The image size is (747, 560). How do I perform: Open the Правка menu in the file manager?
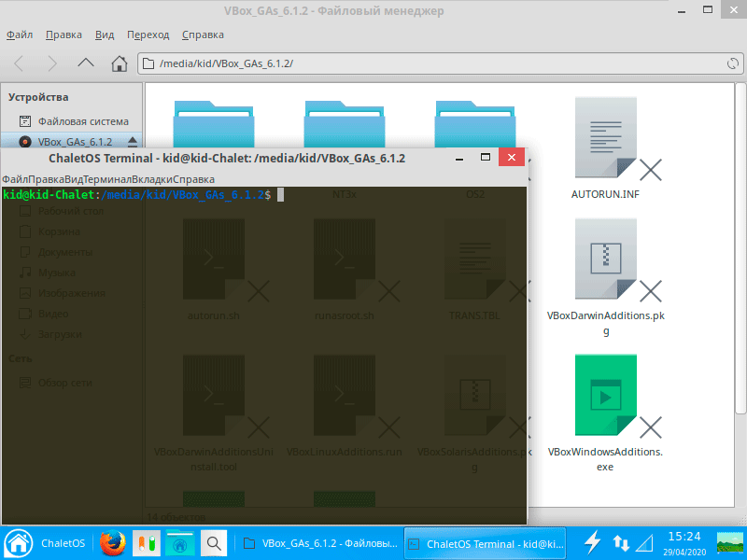coord(63,35)
